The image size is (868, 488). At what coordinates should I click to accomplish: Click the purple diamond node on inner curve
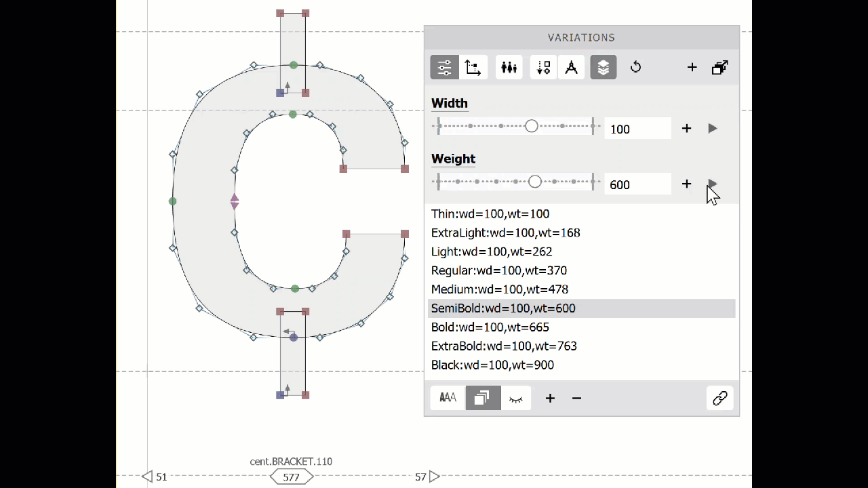tap(235, 201)
